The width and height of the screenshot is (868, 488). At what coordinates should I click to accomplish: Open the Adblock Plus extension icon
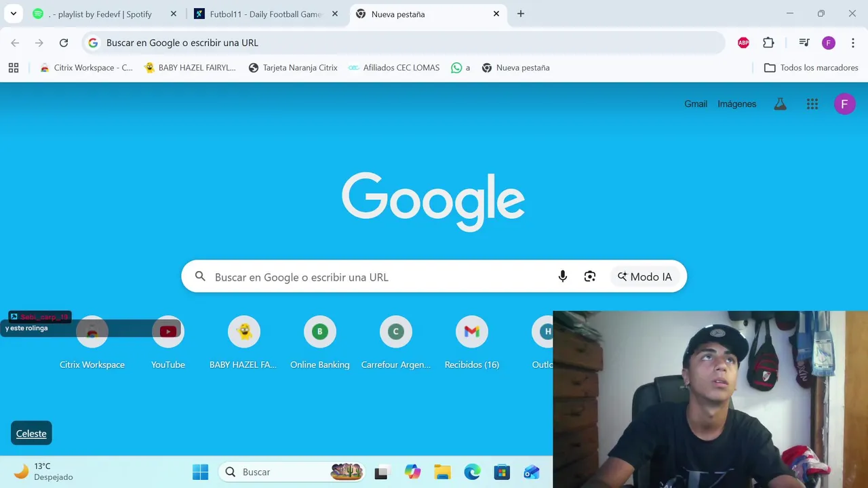tap(743, 43)
